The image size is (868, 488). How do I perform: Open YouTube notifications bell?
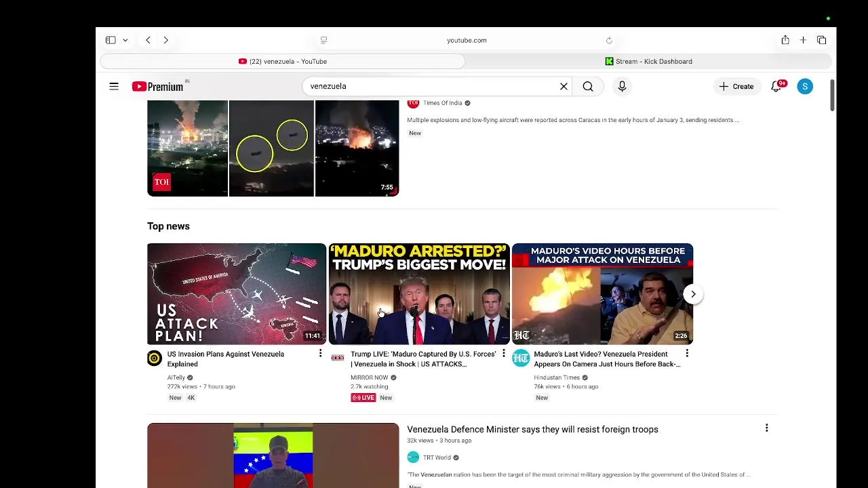point(776,86)
